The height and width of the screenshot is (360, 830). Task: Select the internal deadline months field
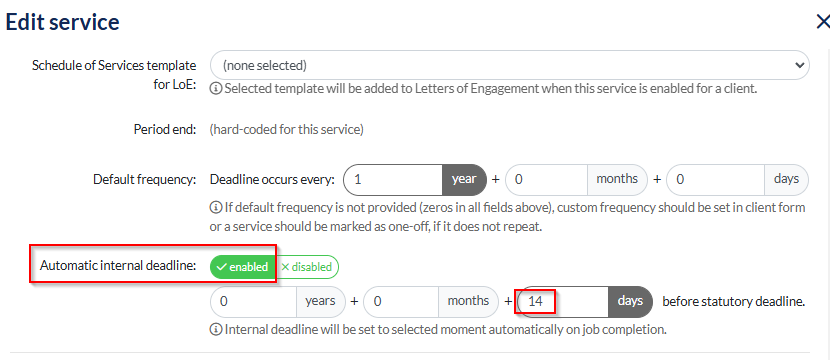[401, 302]
